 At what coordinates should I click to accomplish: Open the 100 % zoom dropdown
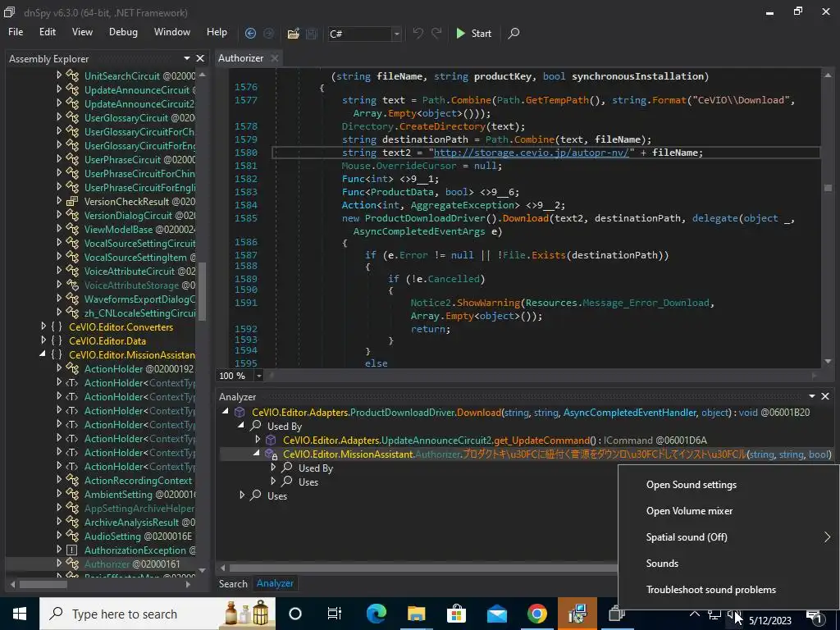(x=259, y=376)
